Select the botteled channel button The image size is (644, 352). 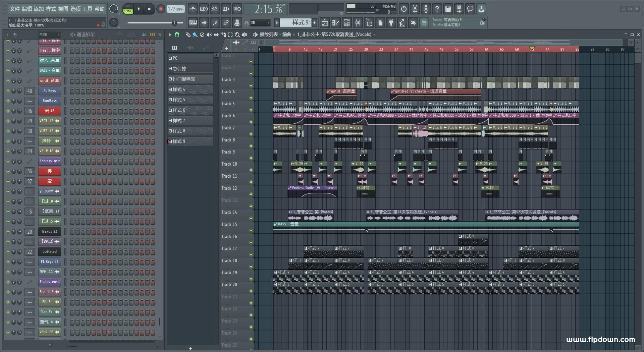click(x=50, y=252)
